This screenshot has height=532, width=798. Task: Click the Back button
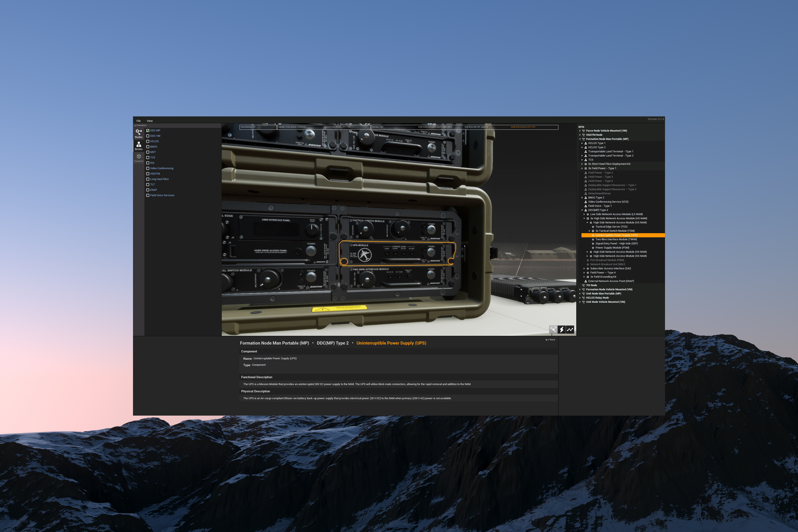click(x=550, y=340)
